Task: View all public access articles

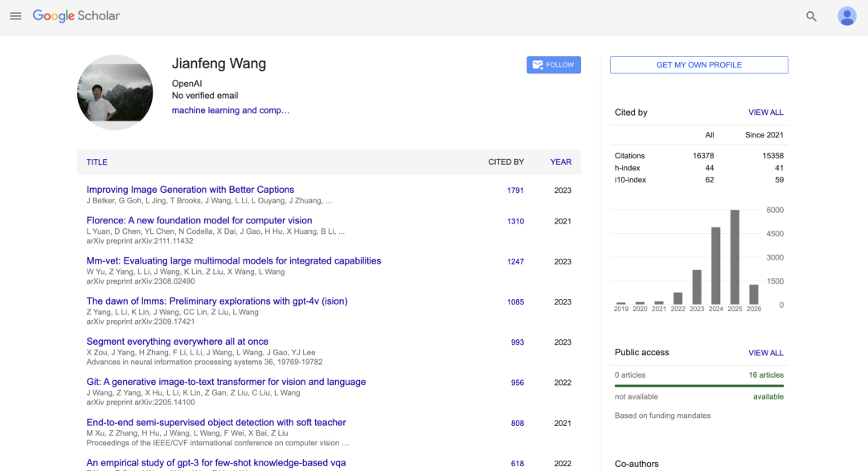Action: 766,353
